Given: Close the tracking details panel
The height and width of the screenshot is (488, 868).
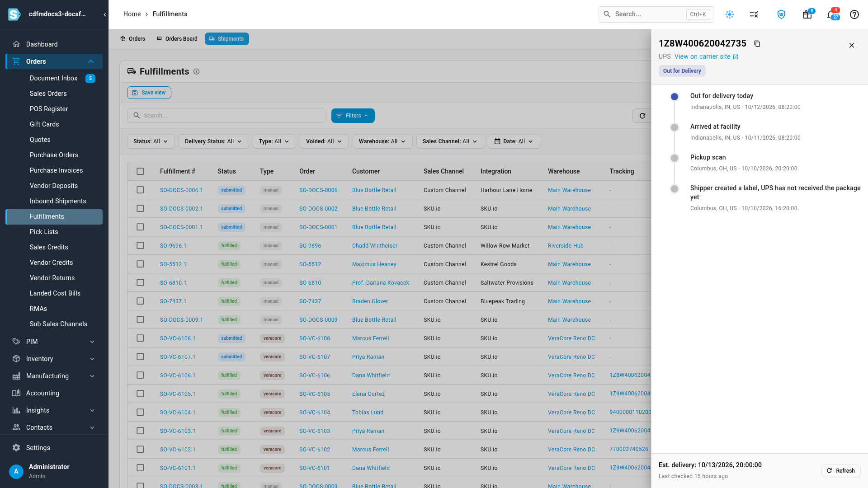Looking at the screenshot, I should point(852,45).
